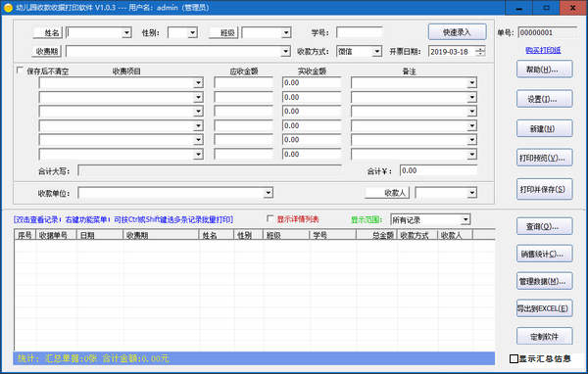Open the 班级 class dropdown
This screenshot has width=588, height=374.
point(286,32)
